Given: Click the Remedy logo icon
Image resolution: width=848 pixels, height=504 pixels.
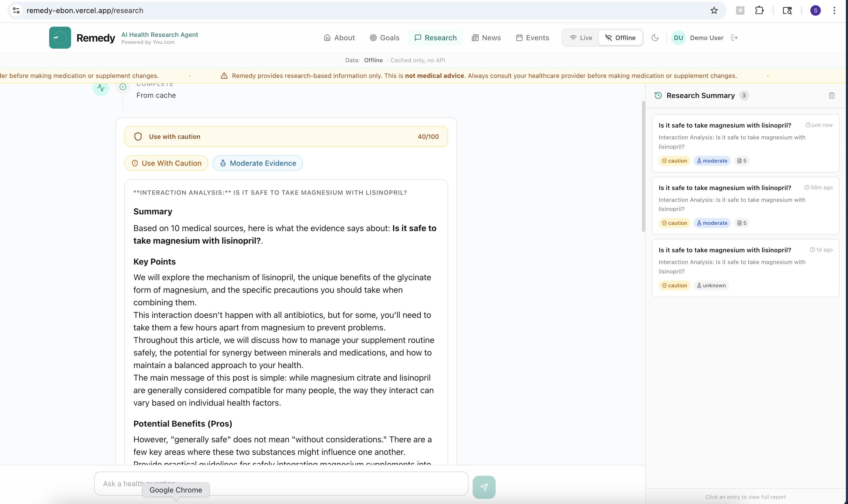Looking at the screenshot, I should coord(60,38).
